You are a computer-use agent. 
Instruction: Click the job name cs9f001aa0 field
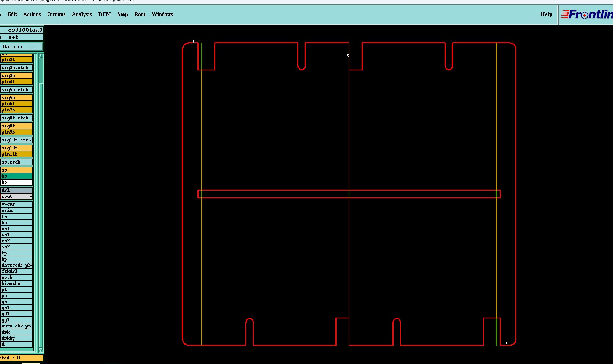pyautogui.click(x=22, y=30)
